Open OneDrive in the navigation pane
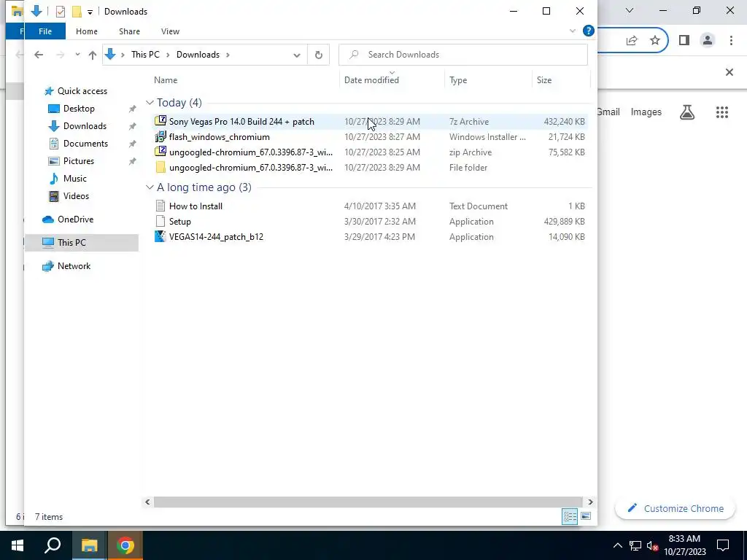747x560 pixels. (75, 219)
